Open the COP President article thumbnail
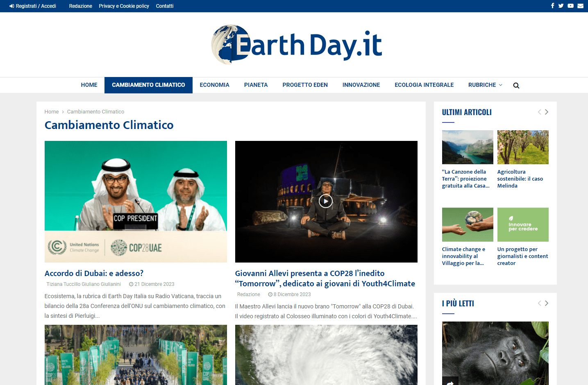 [136, 202]
